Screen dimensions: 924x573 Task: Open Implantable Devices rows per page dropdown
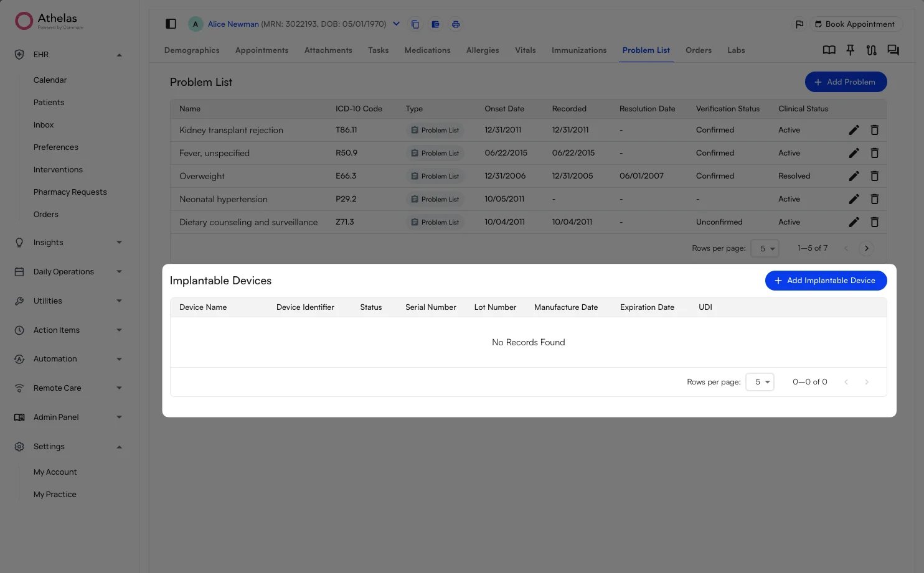[x=760, y=382]
